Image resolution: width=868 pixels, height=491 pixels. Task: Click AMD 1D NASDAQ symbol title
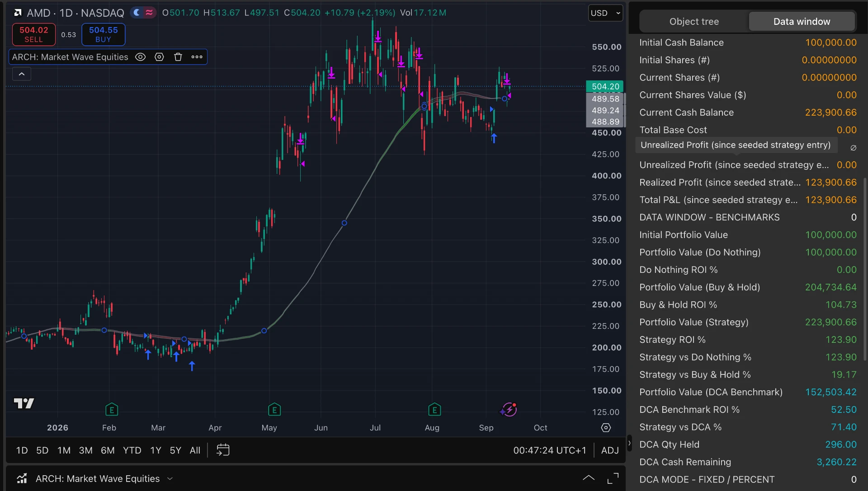point(75,13)
